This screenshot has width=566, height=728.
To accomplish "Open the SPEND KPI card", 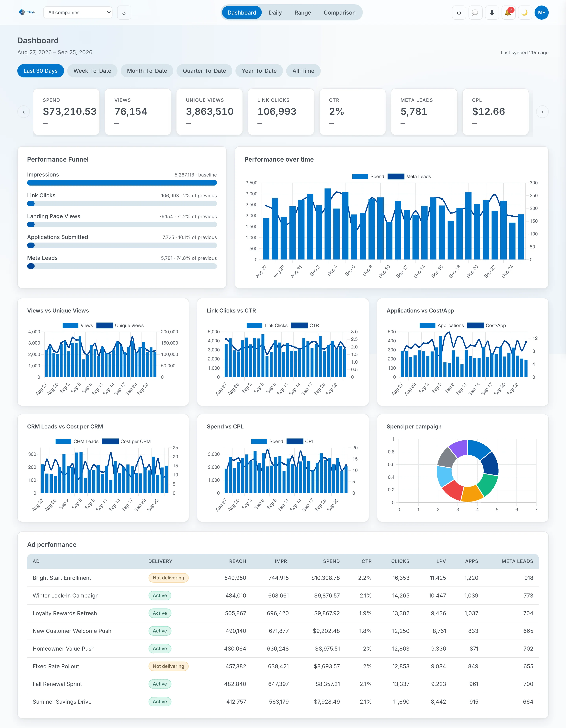I will click(66, 112).
